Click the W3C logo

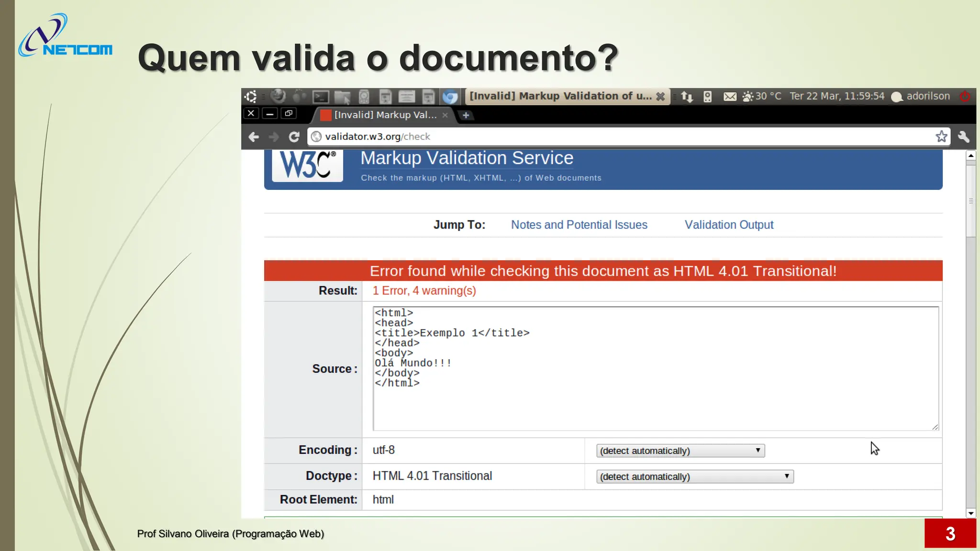tap(307, 165)
